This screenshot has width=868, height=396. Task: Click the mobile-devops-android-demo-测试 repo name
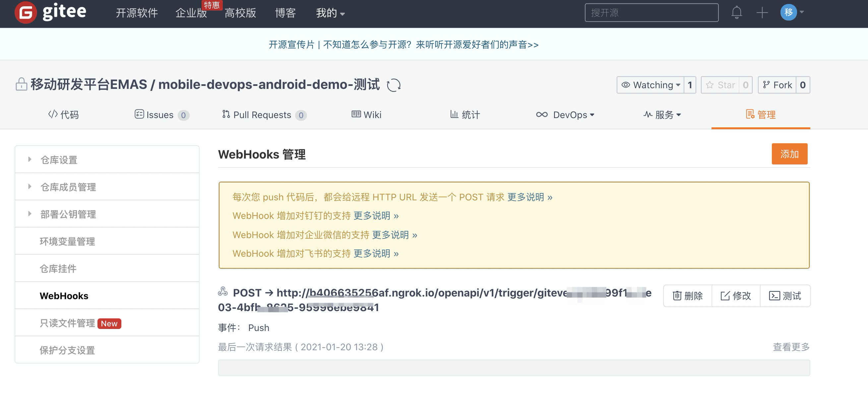[269, 84]
